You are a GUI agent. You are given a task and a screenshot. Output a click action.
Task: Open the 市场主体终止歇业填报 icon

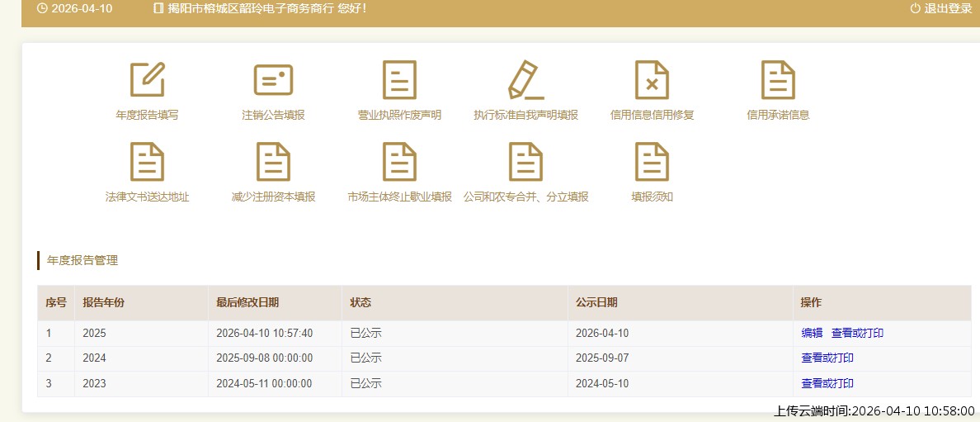399,162
